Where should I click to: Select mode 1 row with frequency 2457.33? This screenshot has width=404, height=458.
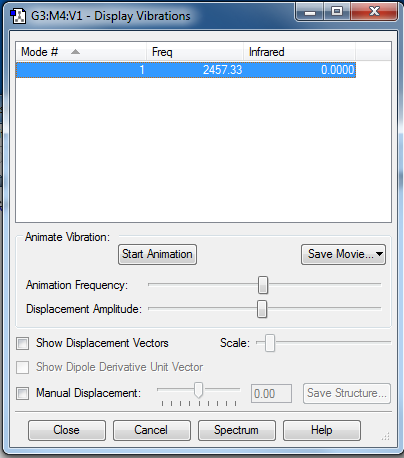coord(186,70)
